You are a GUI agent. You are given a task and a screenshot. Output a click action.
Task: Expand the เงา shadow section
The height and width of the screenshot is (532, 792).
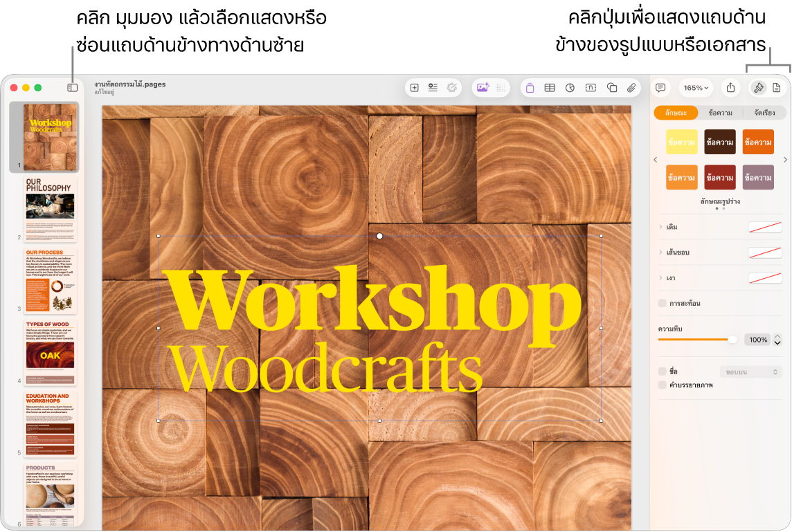pos(660,278)
